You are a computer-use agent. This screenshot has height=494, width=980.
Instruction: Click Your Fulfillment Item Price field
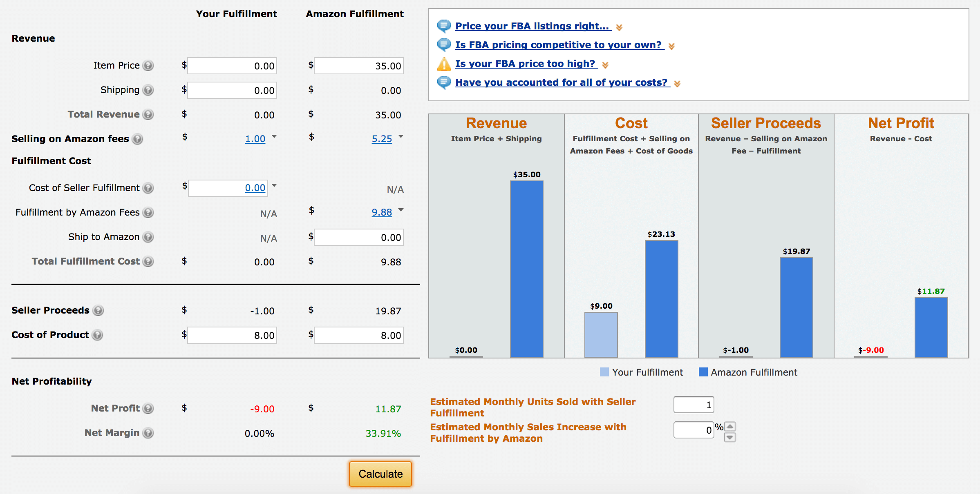[232, 66]
